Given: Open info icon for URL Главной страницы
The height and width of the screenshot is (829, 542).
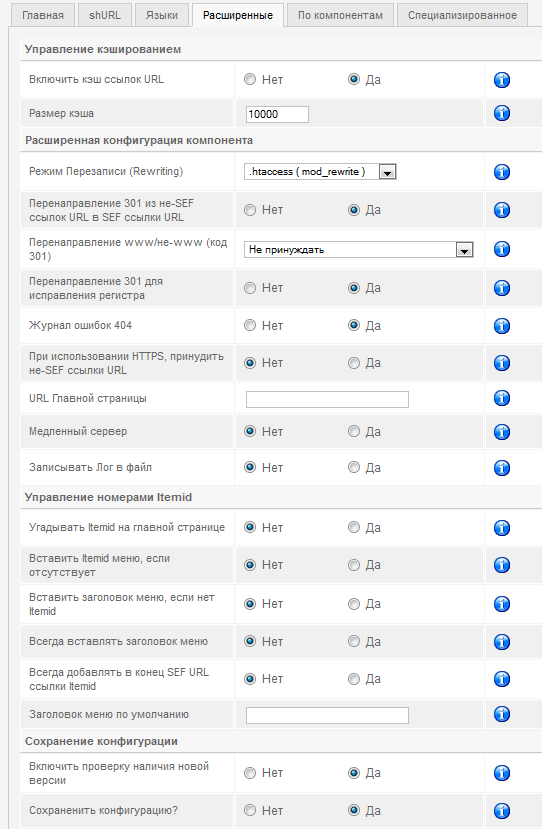Looking at the screenshot, I should click(501, 398).
